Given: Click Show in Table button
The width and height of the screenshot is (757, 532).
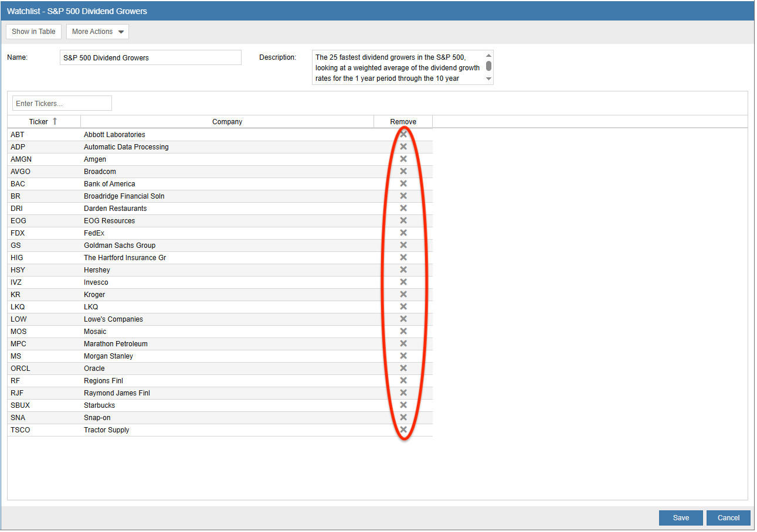Looking at the screenshot, I should pos(33,32).
